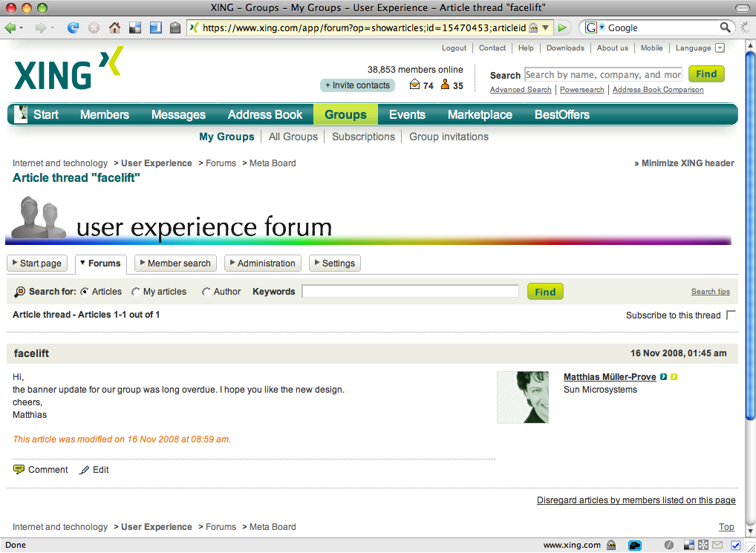Viewport: 756px width, 553px height.
Task: Open the browser home page icon
Action: click(114, 28)
